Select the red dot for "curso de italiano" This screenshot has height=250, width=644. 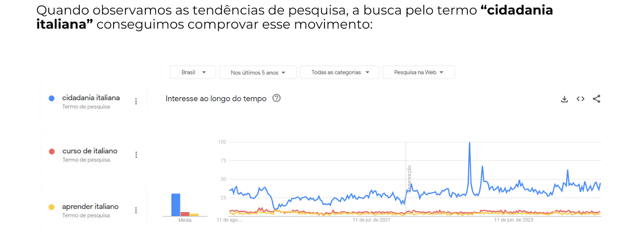coord(52,151)
